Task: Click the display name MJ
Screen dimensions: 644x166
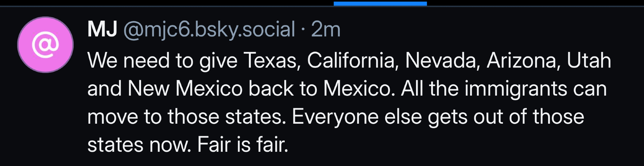Action: coord(102,29)
